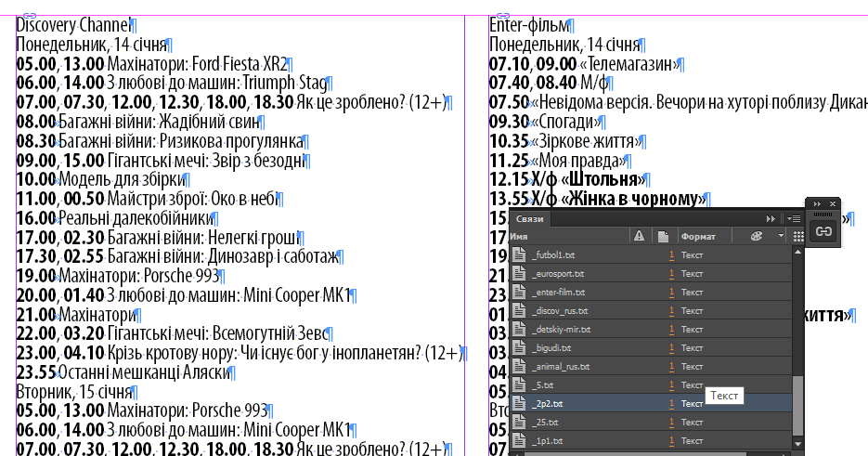
Task: Click the linked-story chain badge on the Enter-фільм frame
Action: pos(502,16)
